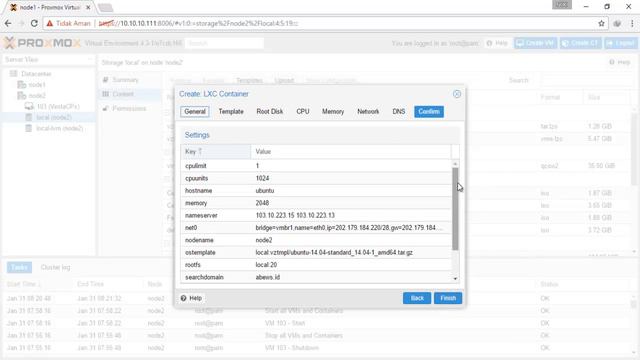Close the Create LXC Container dialog
This screenshot has height=360, width=640.
pyautogui.click(x=457, y=94)
